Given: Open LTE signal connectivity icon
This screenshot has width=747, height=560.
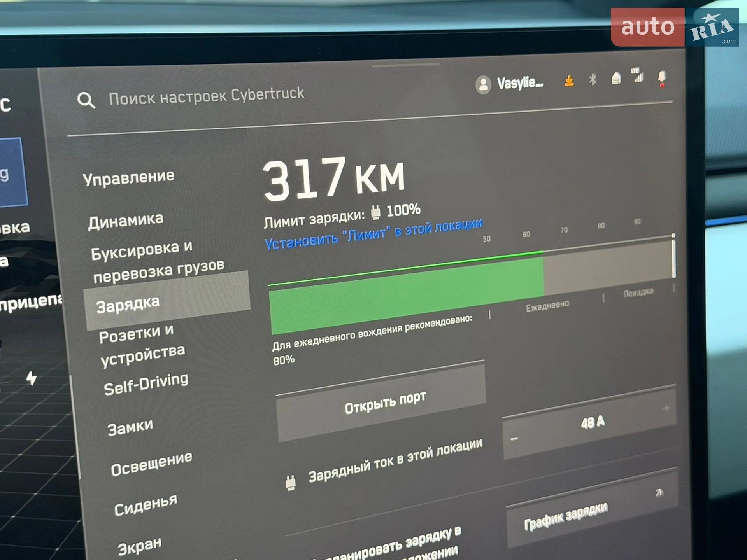Looking at the screenshot, I should 638,75.
